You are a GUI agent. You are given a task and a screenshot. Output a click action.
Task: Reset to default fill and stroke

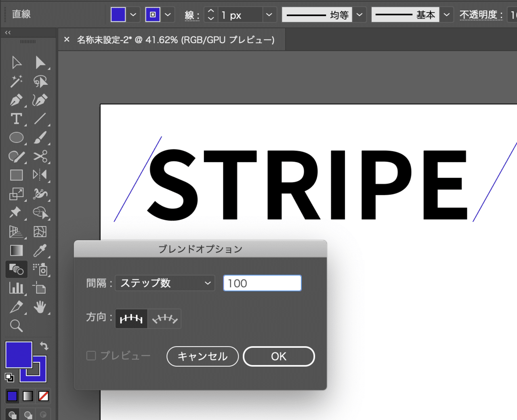tap(9, 378)
